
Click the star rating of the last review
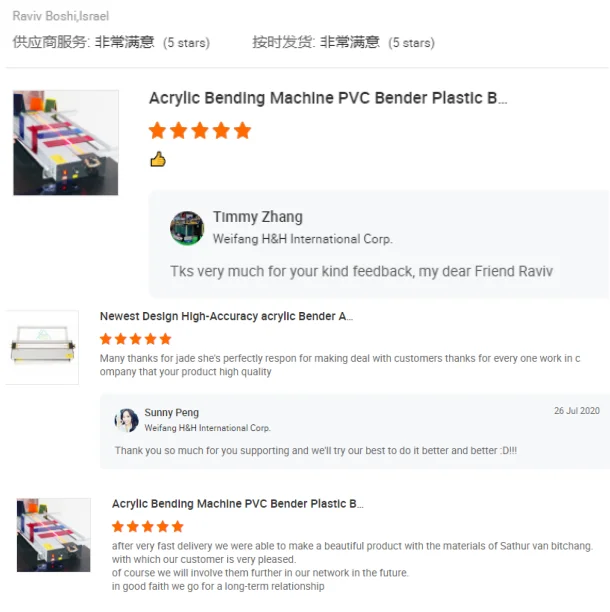(148, 527)
